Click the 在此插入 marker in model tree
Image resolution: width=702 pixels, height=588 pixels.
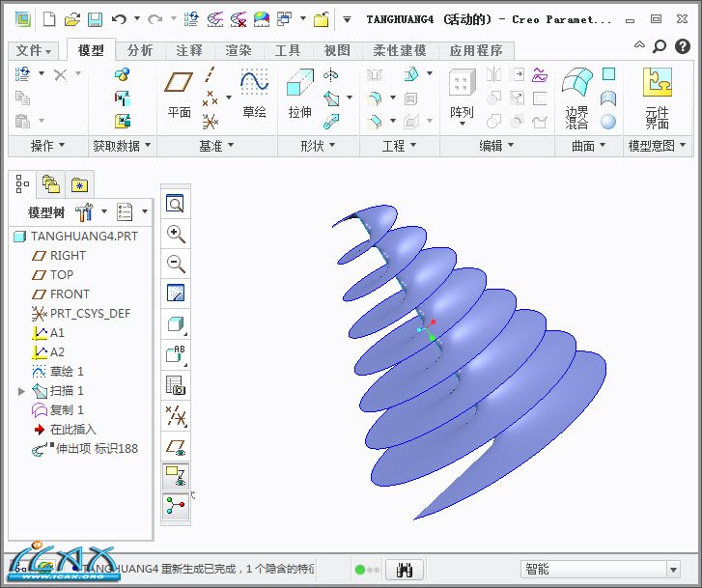pyautogui.click(x=72, y=430)
